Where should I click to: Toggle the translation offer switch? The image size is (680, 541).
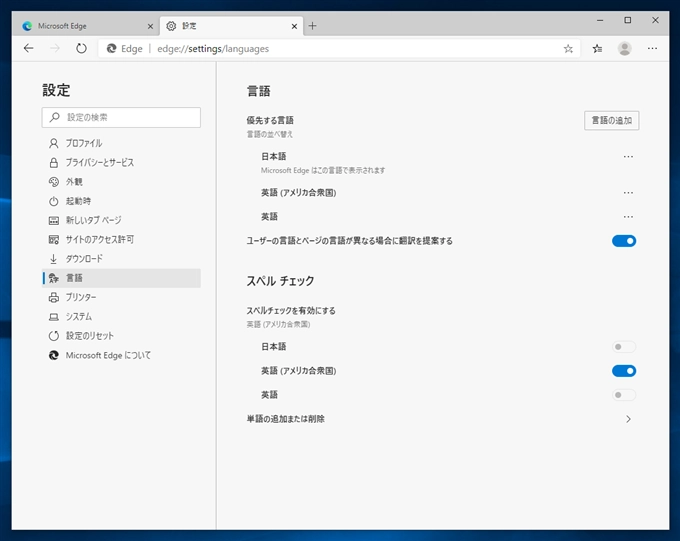click(x=624, y=241)
